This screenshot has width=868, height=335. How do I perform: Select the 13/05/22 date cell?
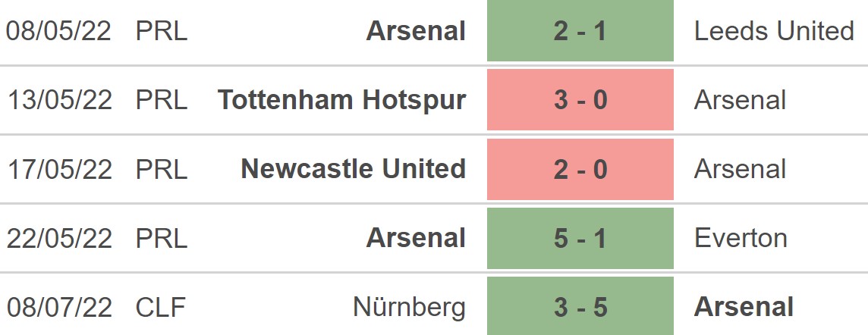(x=59, y=100)
